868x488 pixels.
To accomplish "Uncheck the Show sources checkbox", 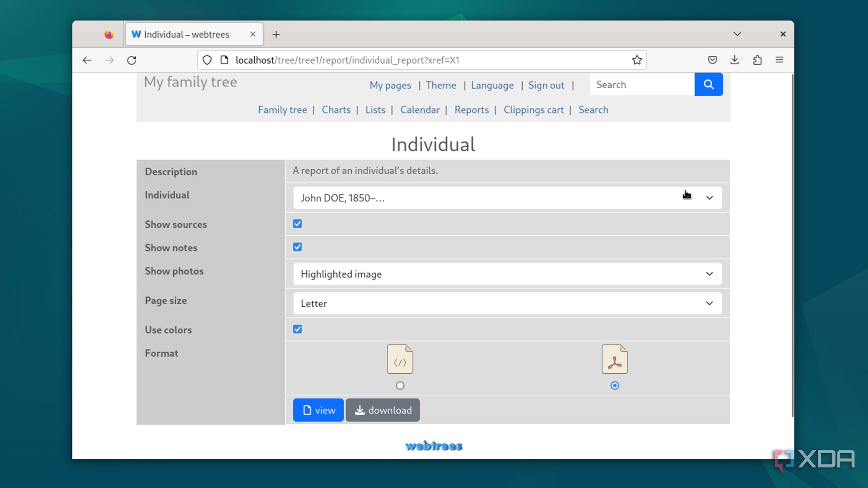I will (x=297, y=224).
